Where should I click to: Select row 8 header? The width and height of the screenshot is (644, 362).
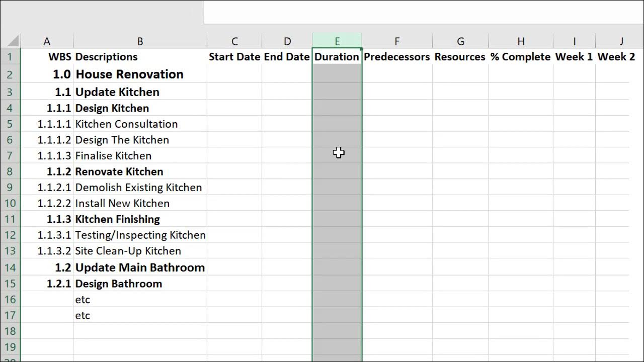click(x=10, y=171)
